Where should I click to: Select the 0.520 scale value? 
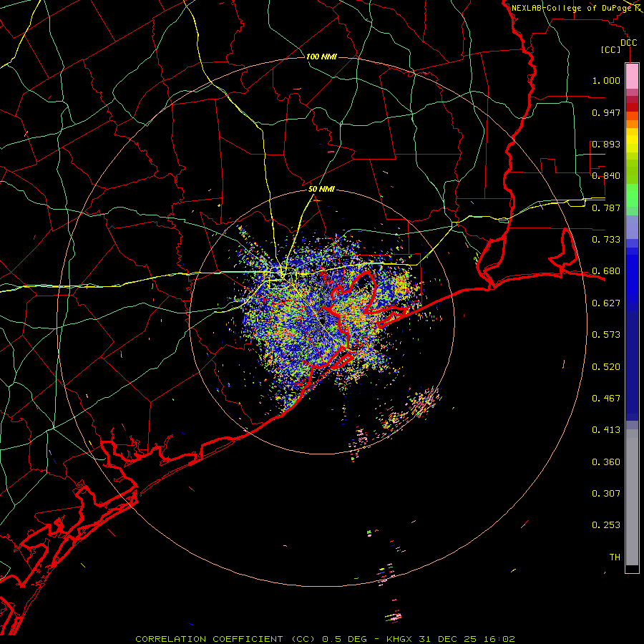coord(606,367)
